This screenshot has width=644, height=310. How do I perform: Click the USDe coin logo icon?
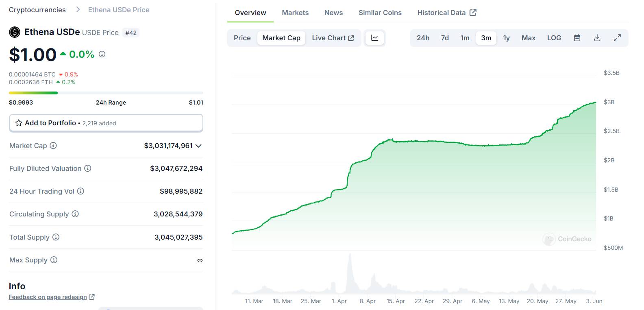click(15, 32)
